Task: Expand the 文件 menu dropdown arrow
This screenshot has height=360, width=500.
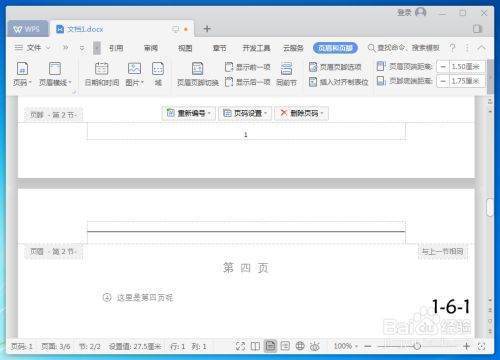Action: point(48,48)
